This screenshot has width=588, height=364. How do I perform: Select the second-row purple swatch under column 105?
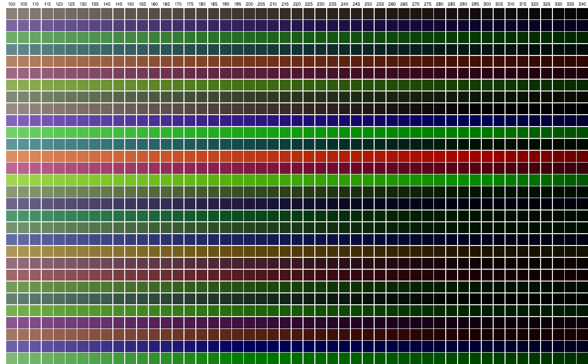coord(23,26)
